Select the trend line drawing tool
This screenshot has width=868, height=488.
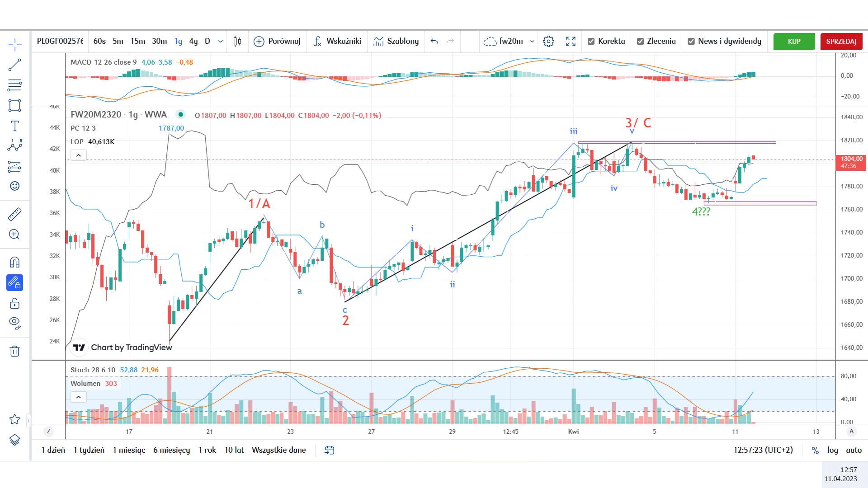click(14, 65)
